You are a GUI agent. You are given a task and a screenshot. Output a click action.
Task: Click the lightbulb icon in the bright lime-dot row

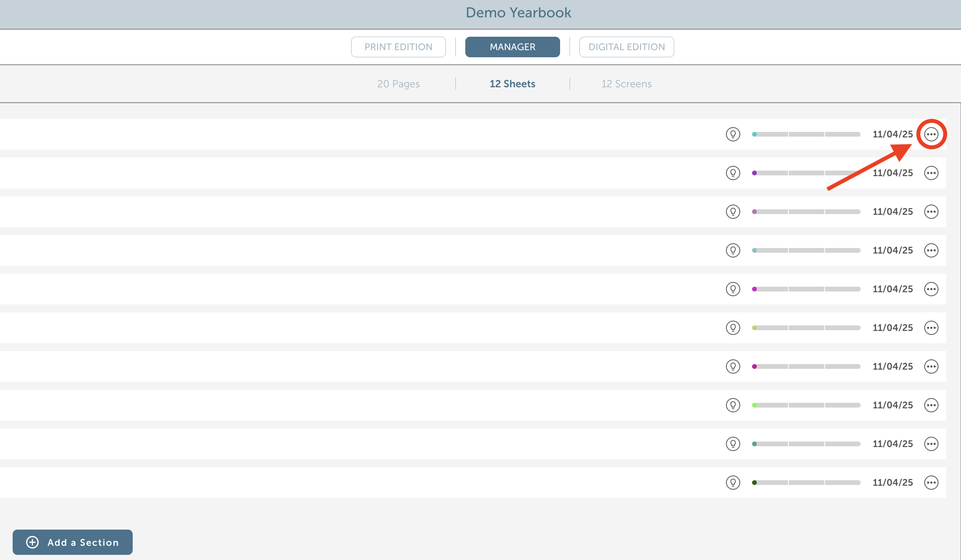tap(733, 405)
